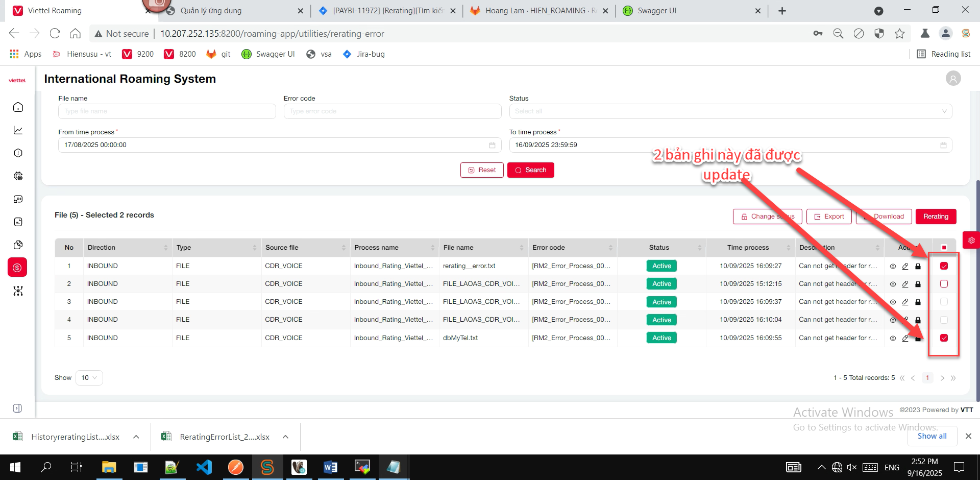The width and height of the screenshot is (980, 480).
Task: Click the view eye icon in row 1
Action: tap(893, 266)
